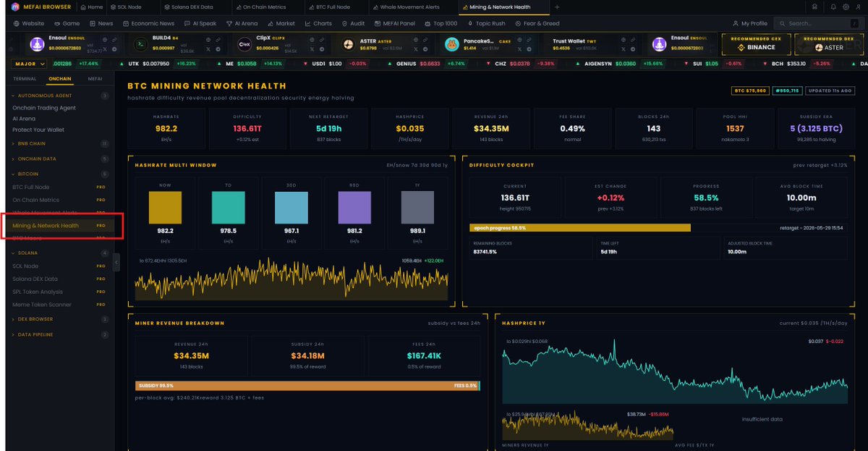Click the MEFAI Browser logo icon
868x451 pixels.
pos(15,7)
